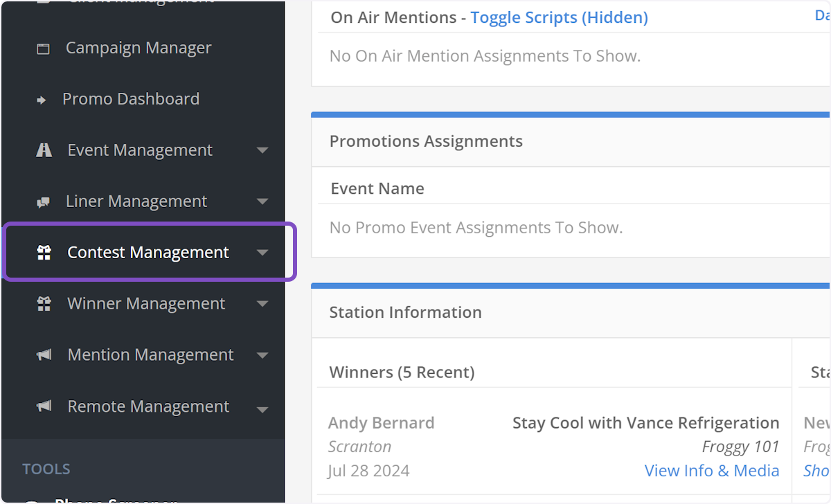The height and width of the screenshot is (504, 831).
Task: Expand the Liner Management dropdown
Action: coord(262,201)
